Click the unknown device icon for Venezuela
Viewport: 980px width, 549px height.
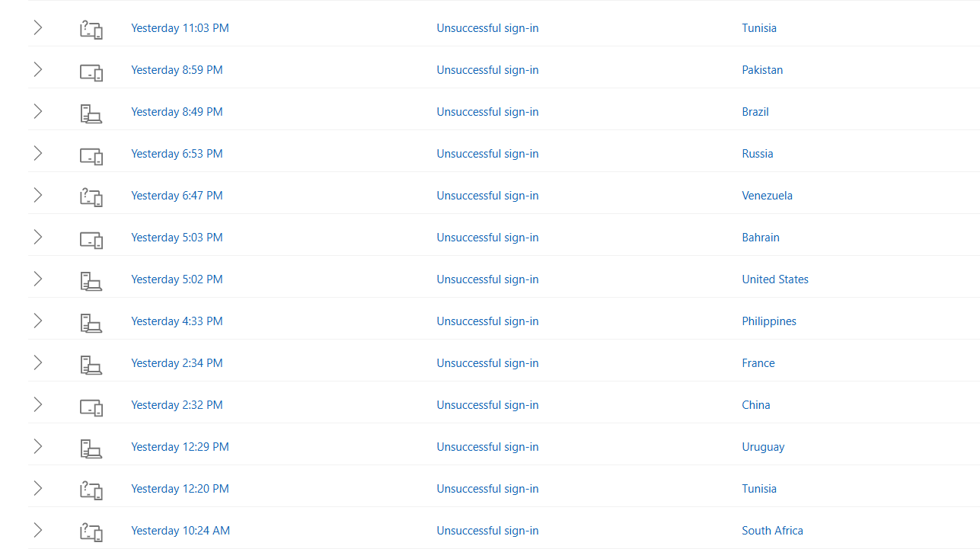click(91, 196)
